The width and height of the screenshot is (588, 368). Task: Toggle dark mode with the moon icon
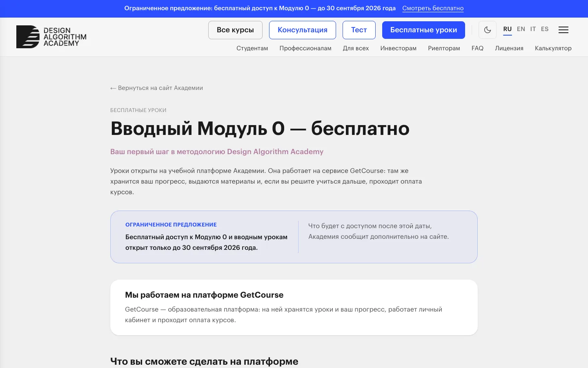488,30
